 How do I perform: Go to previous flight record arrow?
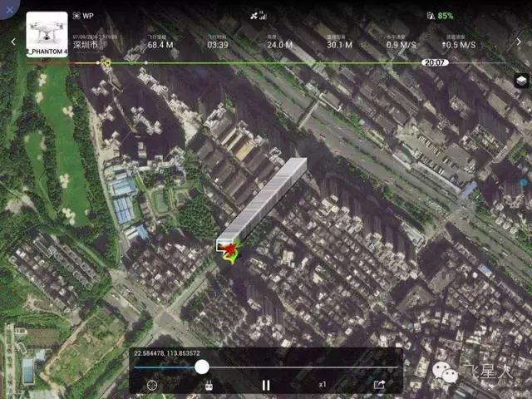[x=13, y=42]
